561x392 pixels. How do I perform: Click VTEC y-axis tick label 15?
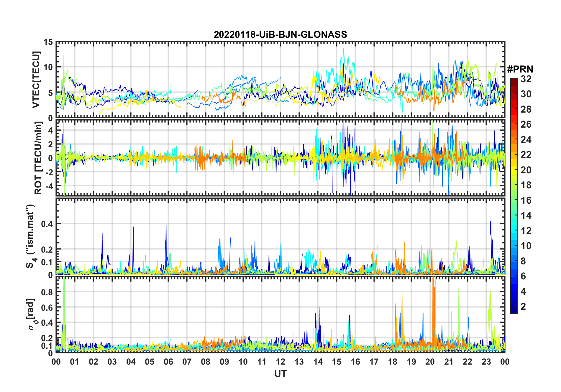click(x=48, y=42)
